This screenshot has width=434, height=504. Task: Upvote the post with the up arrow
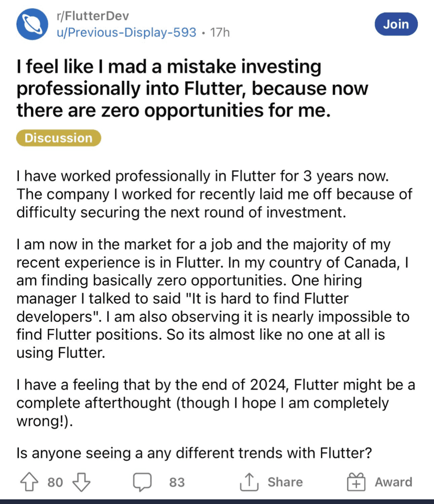(29, 481)
